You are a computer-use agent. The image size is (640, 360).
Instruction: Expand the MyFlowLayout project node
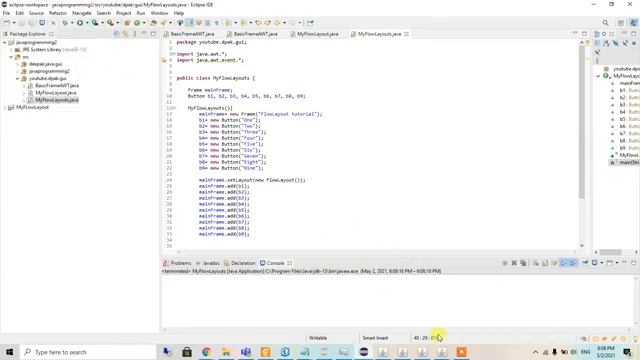coord(4,107)
